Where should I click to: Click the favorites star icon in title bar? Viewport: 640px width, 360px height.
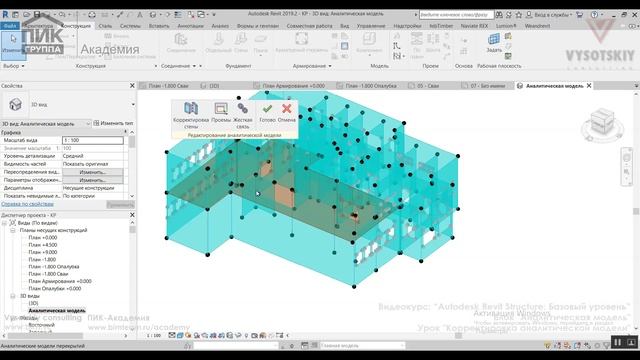[519, 15]
